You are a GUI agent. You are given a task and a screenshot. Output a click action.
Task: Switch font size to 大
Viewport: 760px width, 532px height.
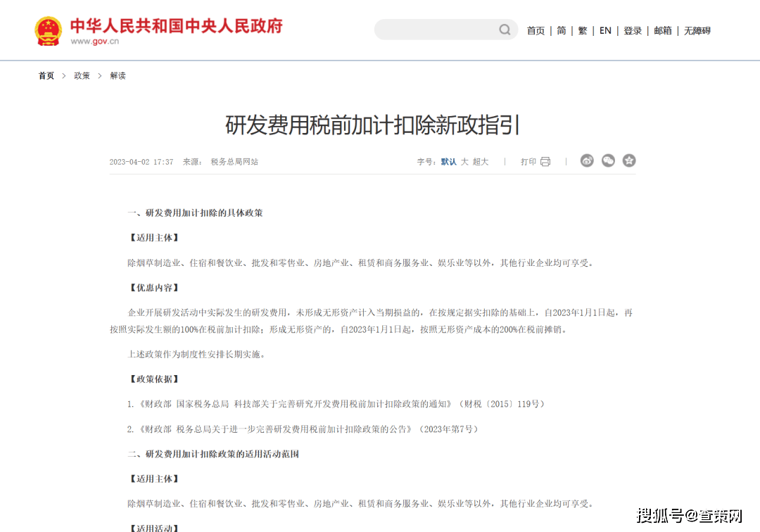(x=464, y=162)
